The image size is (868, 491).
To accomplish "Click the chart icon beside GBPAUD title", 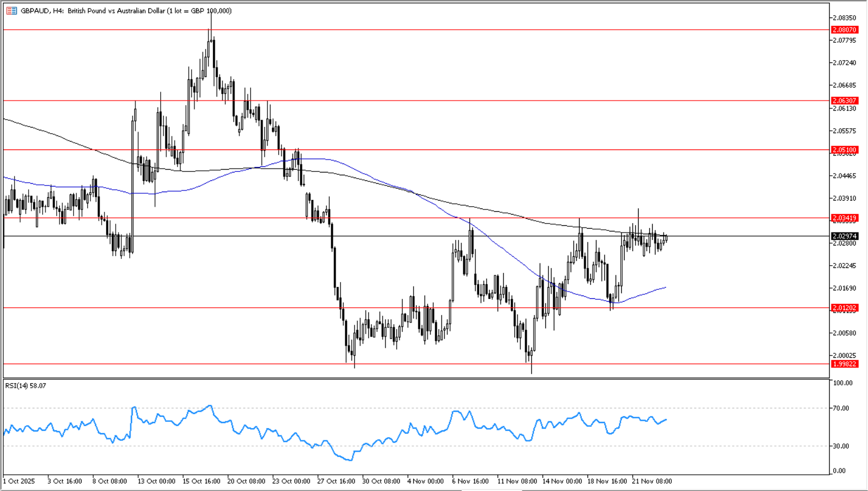I will (x=11, y=11).
